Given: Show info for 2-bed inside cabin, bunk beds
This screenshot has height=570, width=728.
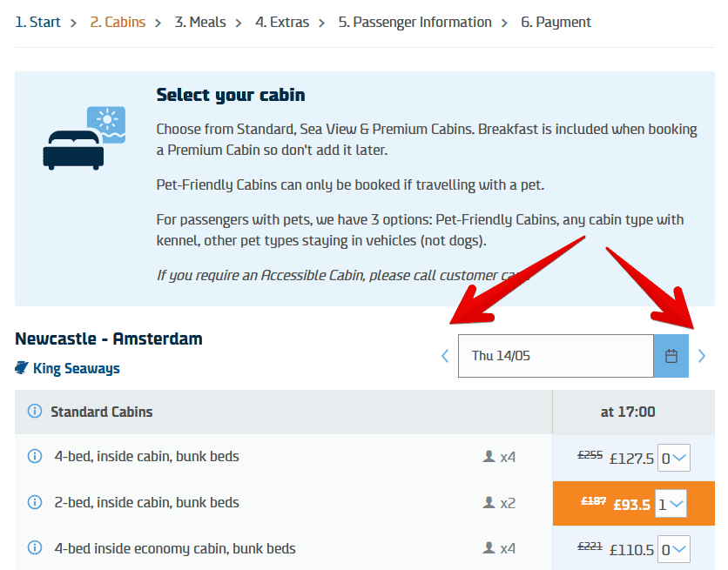Looking at the screenshot, I should click(x=35, y=502).
